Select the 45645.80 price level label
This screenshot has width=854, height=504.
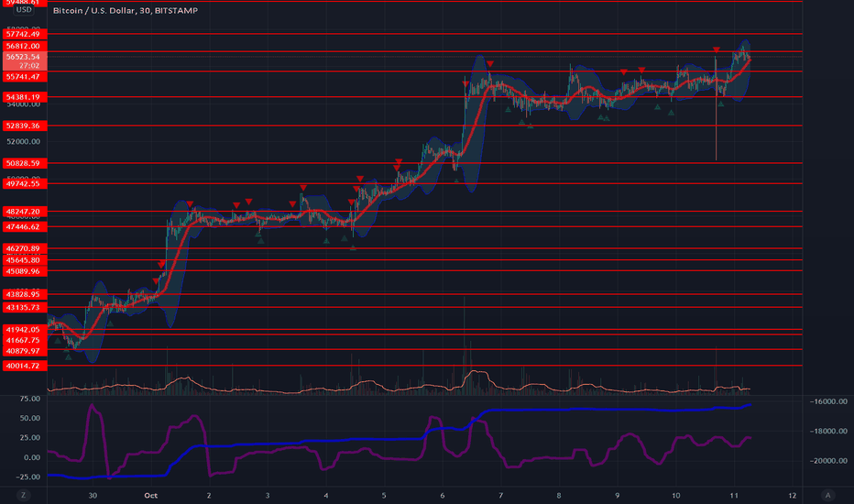point(25,260)
